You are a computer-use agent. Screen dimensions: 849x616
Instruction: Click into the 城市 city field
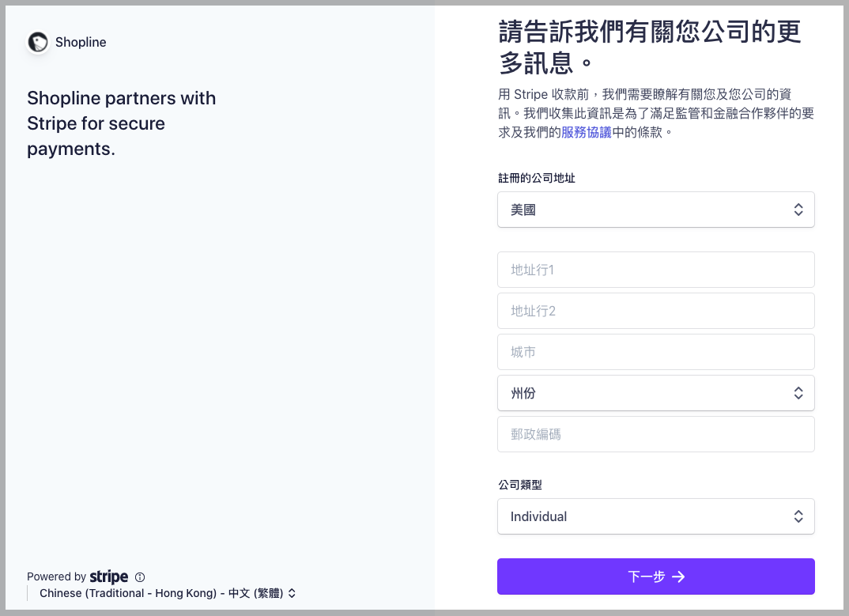tap(656, 352)
